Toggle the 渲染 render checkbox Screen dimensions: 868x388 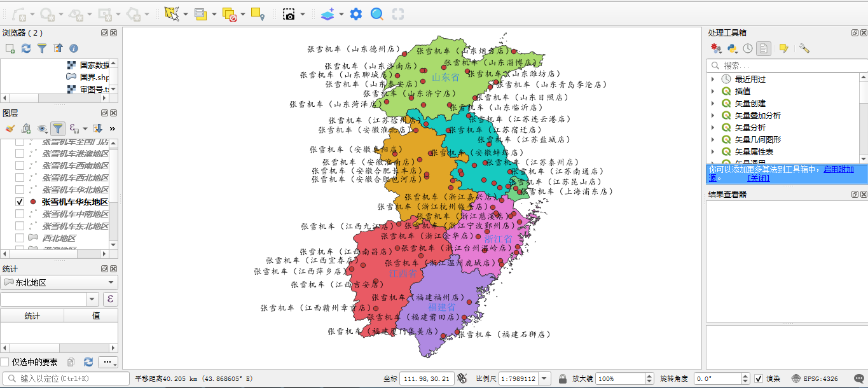click(x=759, y=378)
